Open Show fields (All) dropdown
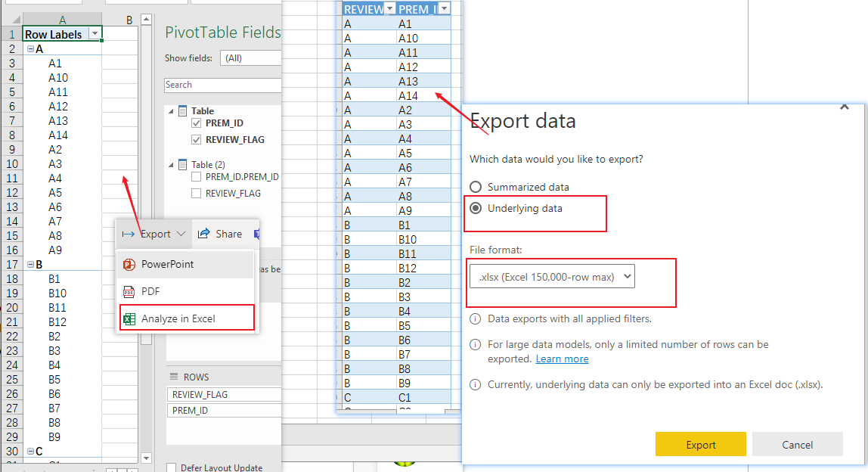 [251, 58]
